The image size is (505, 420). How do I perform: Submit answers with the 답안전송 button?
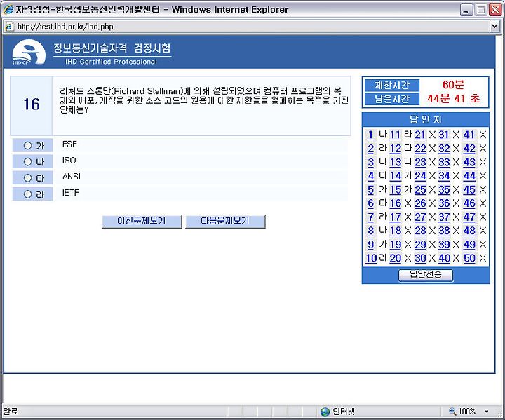(x=426, y=275)
